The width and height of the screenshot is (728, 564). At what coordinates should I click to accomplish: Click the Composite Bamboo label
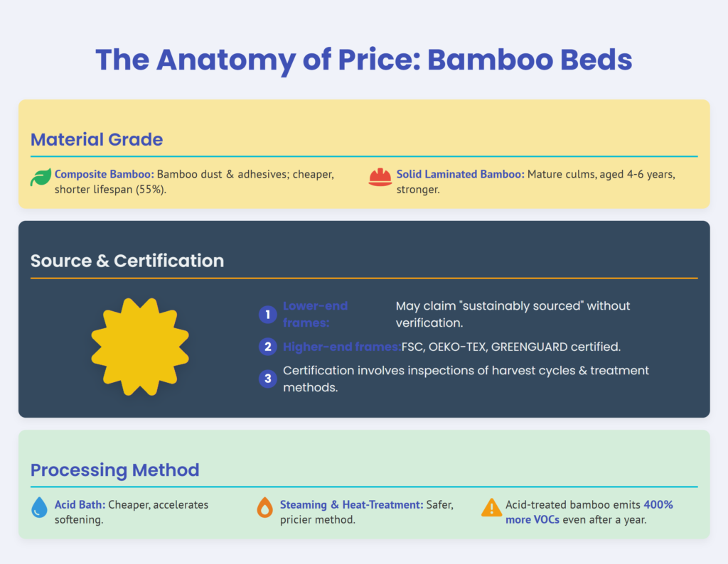click(x=104, y=174)
